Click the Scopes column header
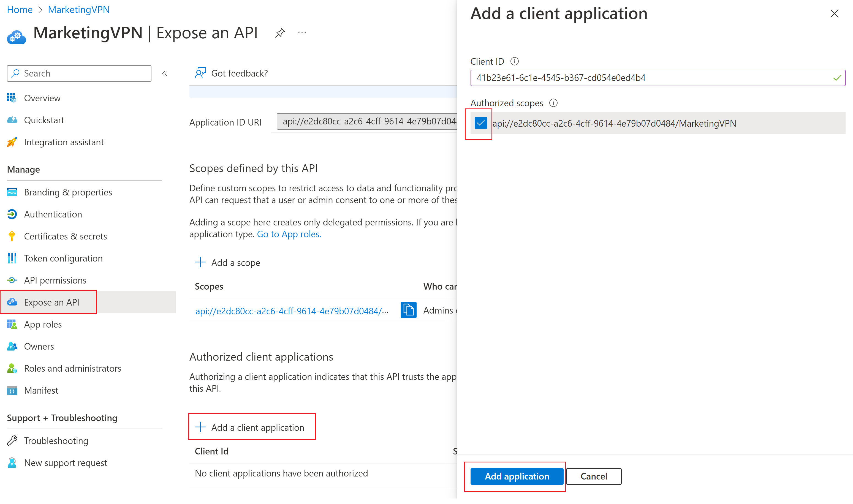Image resolution: width=853 pixels, height=504 pixels. click(x=209, y=287)
